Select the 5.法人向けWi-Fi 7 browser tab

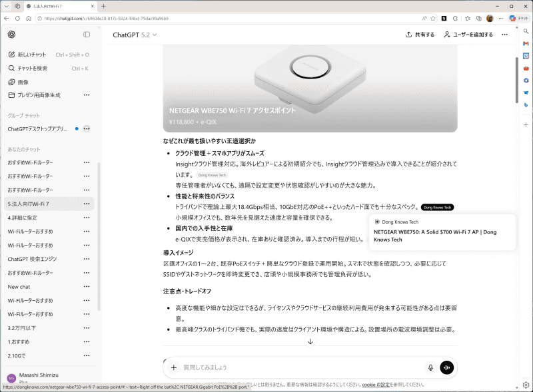point(40,6)
